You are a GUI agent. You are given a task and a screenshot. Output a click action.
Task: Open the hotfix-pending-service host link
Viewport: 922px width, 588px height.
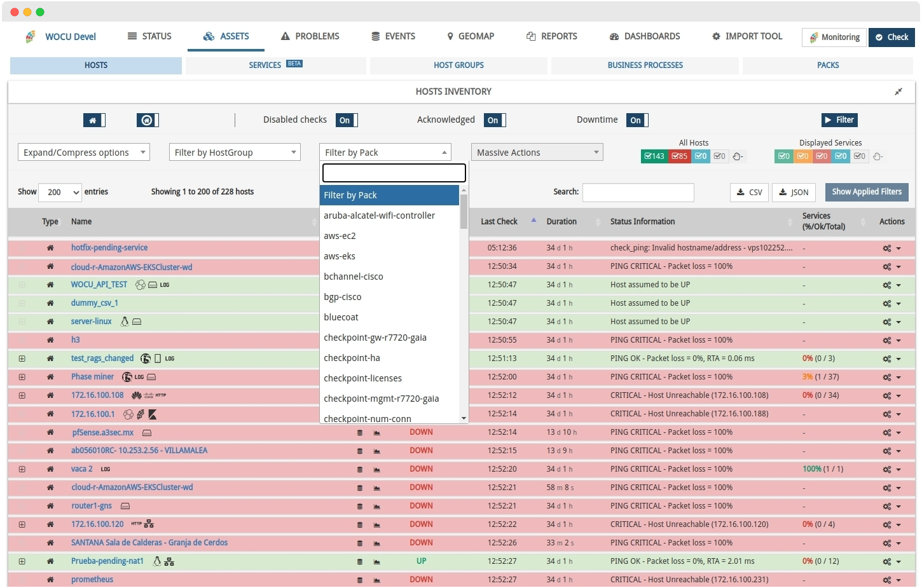[109, 248]
